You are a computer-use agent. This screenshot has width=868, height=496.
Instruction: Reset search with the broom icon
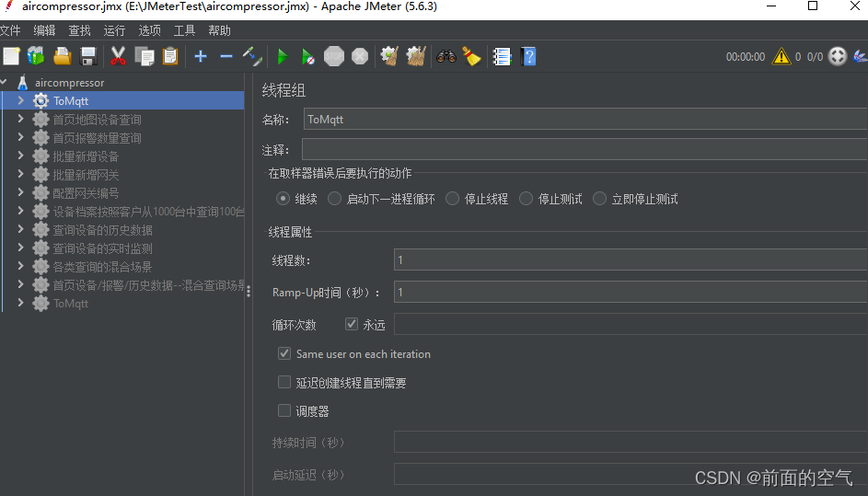click(x=471, y=56)
